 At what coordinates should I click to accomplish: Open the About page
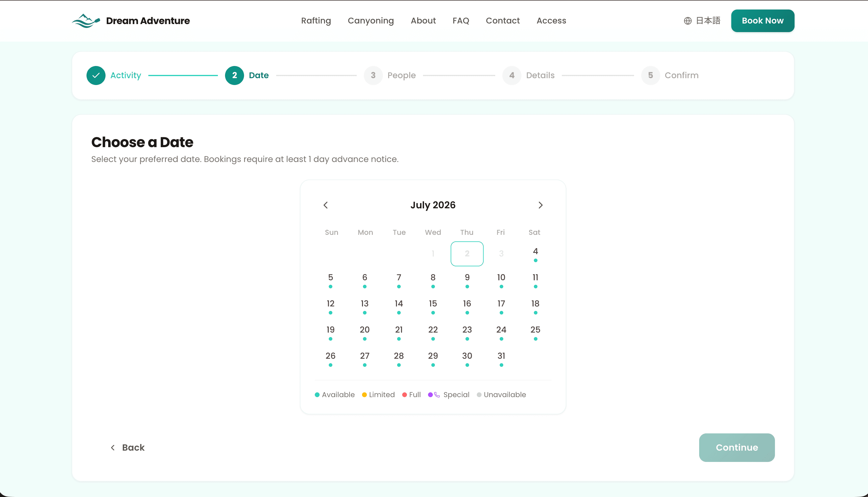pyautogui.click(x=423, y=21)
